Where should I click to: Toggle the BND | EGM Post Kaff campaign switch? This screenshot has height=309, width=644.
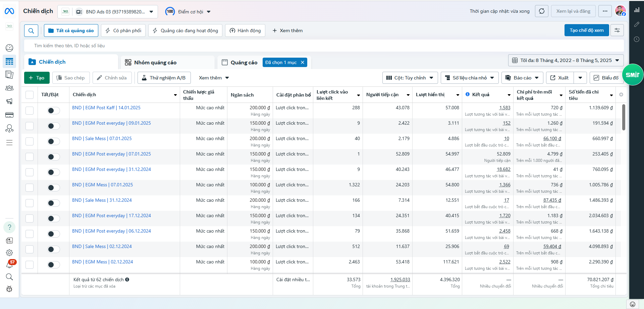(x=54, y=111)
